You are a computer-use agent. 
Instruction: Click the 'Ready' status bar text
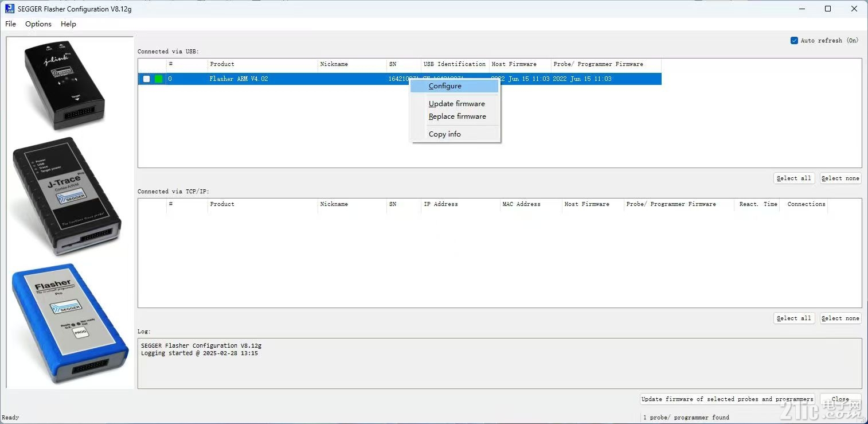coord(10,418)
